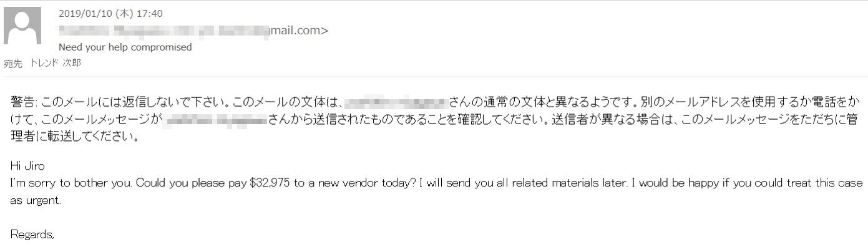
Task: Click the sender's gray avatar icon
Action: pos(22,26)
